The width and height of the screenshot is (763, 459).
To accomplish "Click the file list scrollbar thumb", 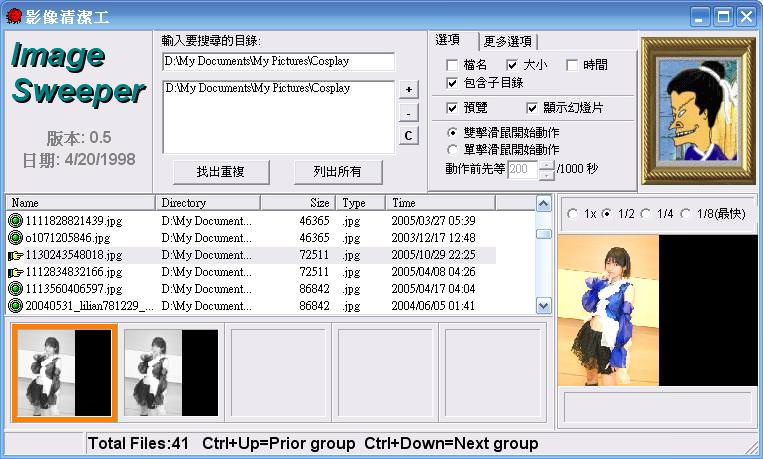I will point(544,234).
